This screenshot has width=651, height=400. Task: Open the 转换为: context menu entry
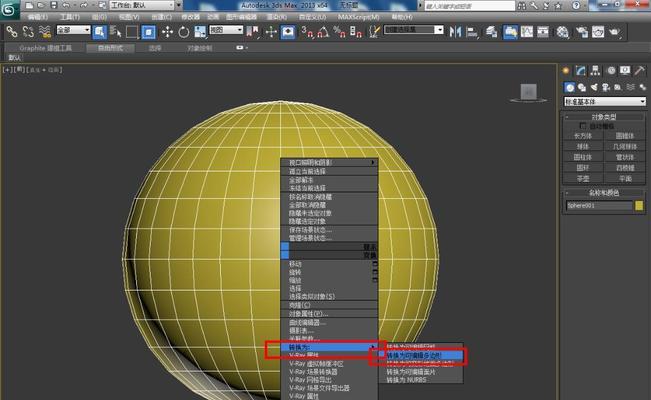coord(329,347)
